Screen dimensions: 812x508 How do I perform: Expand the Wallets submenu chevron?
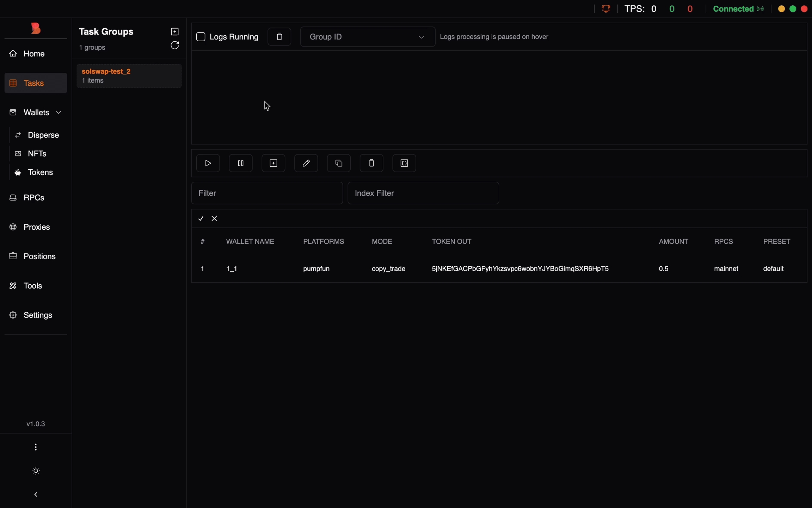pyautogui.click(x=59, y=113)
